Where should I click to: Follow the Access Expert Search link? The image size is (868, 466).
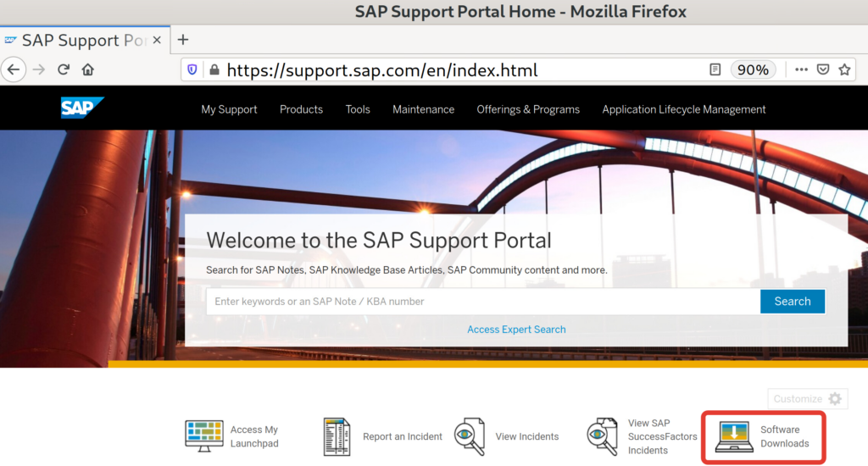click(x=516, y=329)
